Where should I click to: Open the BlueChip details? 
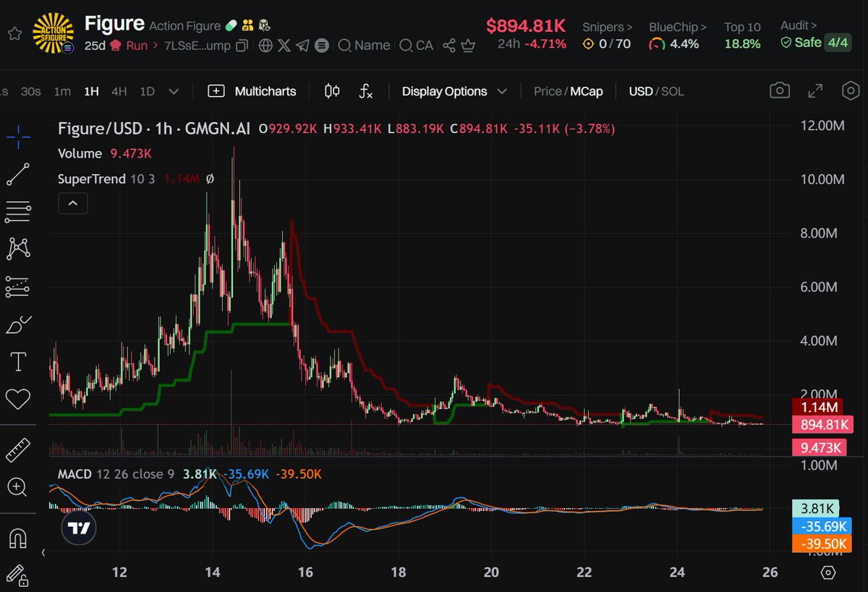(678, 28)
